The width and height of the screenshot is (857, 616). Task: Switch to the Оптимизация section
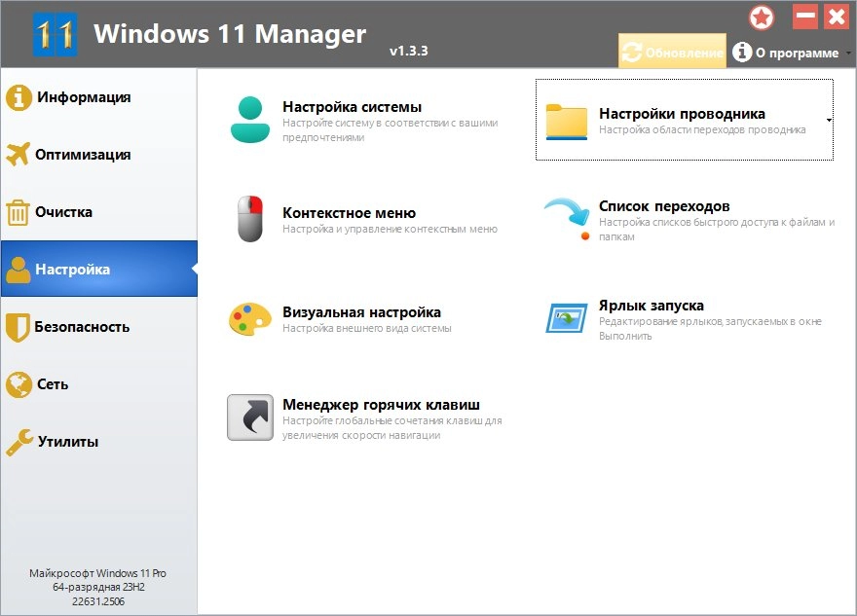click(x=99, y=155)
